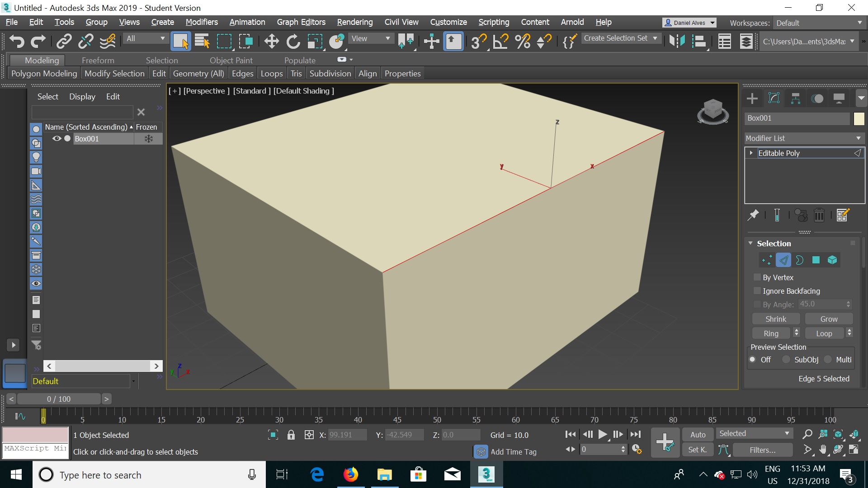
Task: Toggle the 3D Snaps button
Action: (x=478, y=42)
